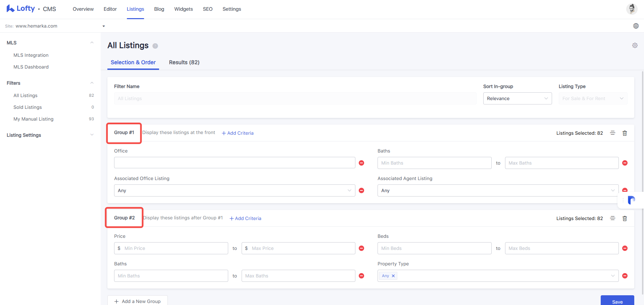Click the Min Beds field
The height and width of the screenshot is (305, 644).
434,248
